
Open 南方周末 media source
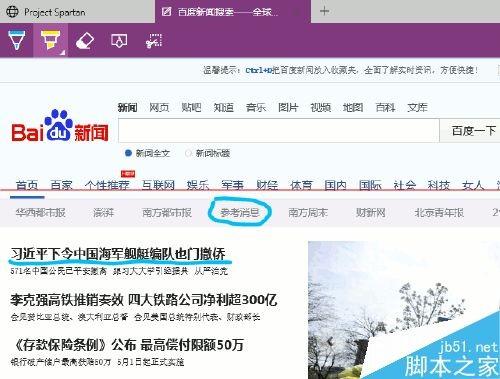click(308, 212)
